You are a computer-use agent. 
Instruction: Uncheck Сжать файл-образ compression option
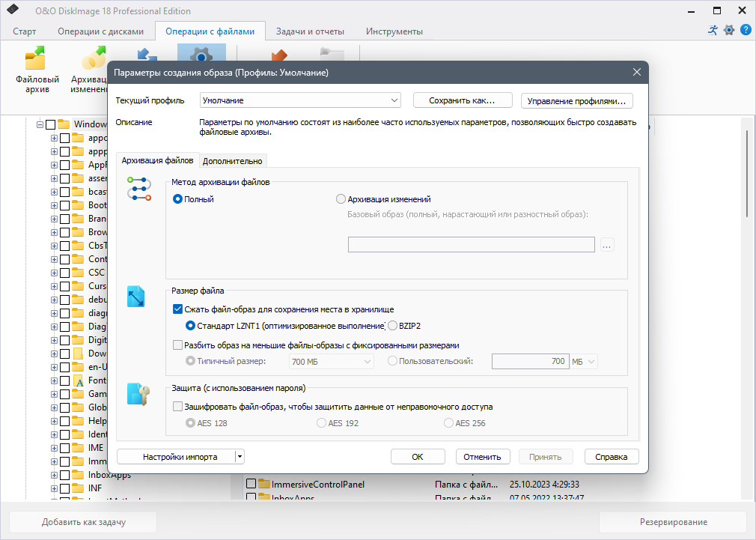tap(177, 309)
